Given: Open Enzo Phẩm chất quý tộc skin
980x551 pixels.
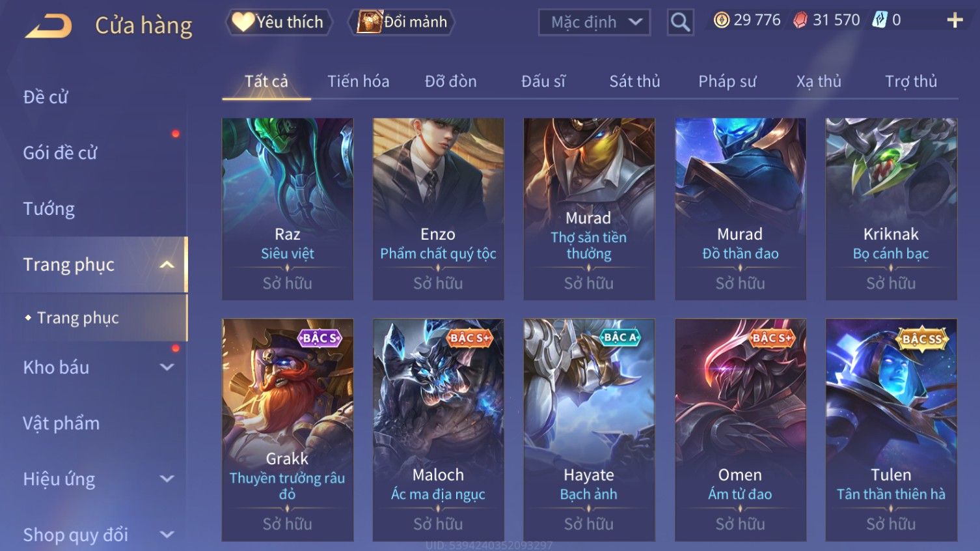Looking at the screenshot, I should coord(438,208).
